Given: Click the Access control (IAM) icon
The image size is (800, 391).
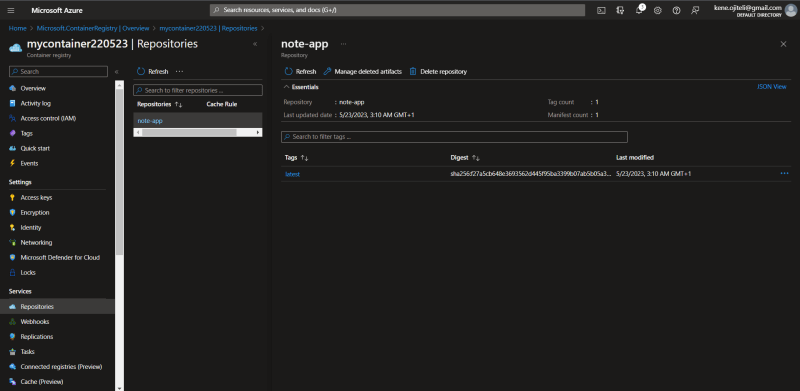Looking at the screenshot, I should [13, 118].
